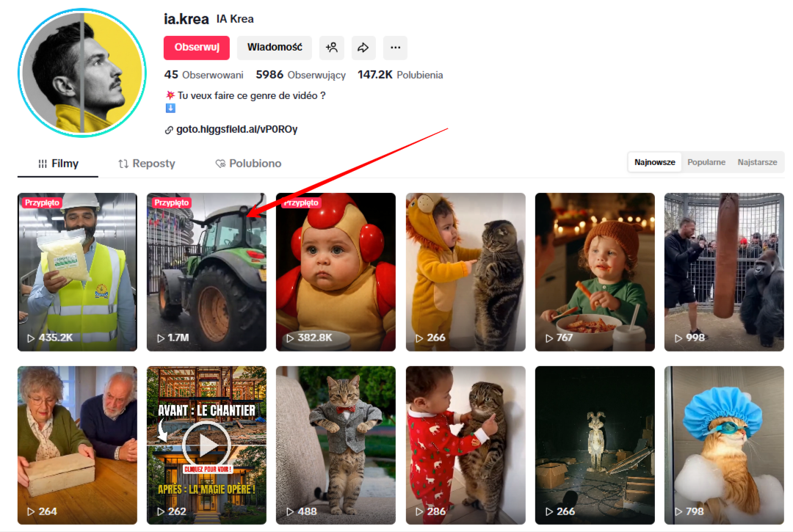Open pinned tractor video with 1.7M views

pos(206,272)
